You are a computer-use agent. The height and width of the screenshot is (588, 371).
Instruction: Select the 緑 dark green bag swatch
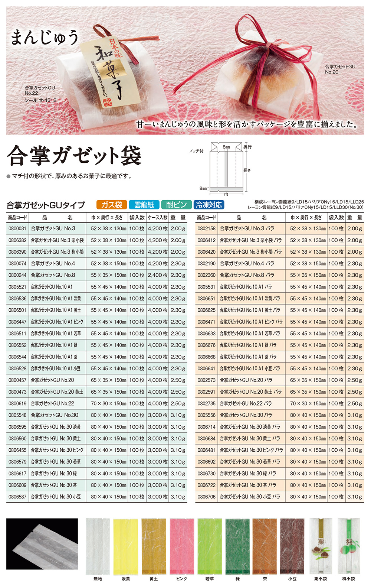point(237,546)
